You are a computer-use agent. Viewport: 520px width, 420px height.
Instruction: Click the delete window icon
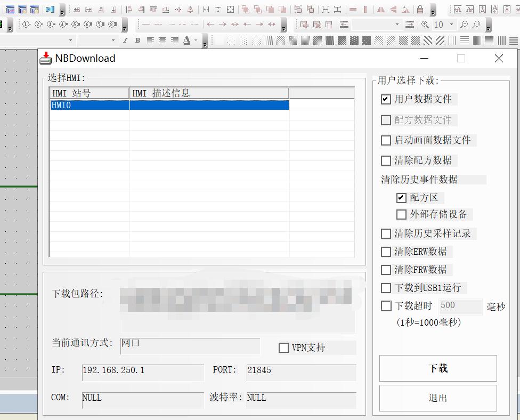[316, 24]
